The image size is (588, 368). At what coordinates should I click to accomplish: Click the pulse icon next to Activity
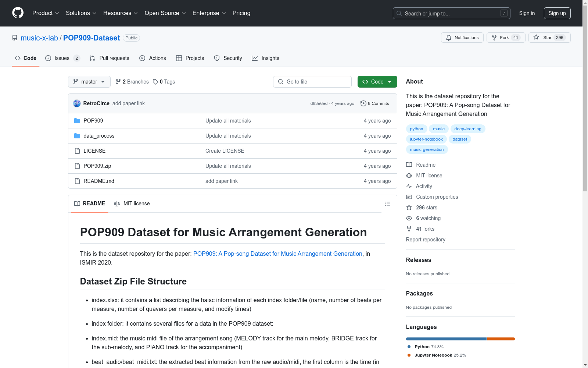(x=409, y=186)
